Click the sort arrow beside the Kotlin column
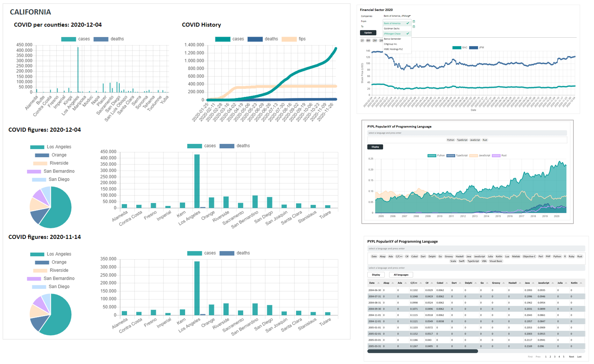 click(581, 283)
